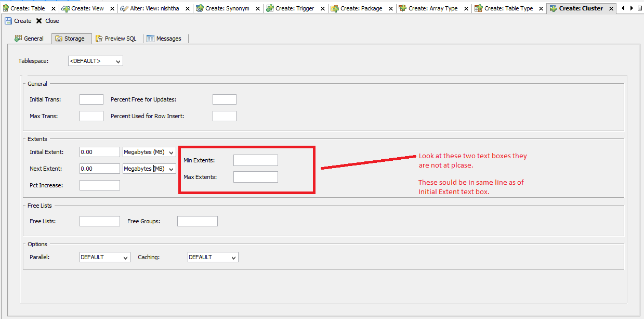Click the Close toolbar button
644x319 pixels.
[48, 21]
